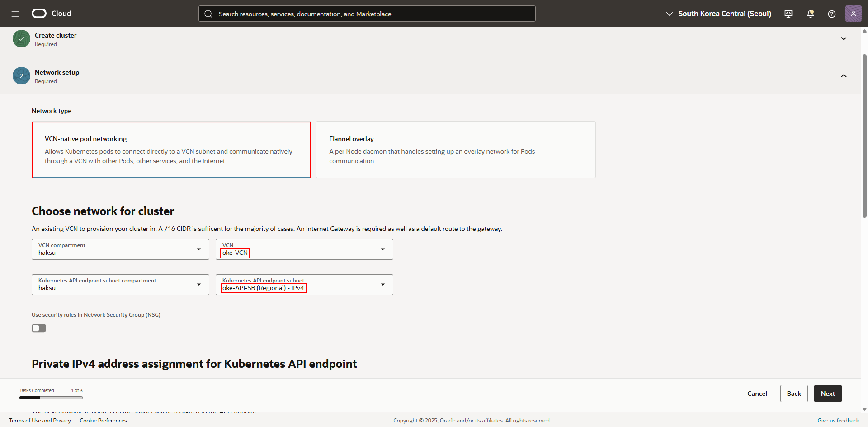Image resolution: width=868 pixels, height=427 pixels.
Task: Open the VCN compartment dropdown
Action: point(120,249)
